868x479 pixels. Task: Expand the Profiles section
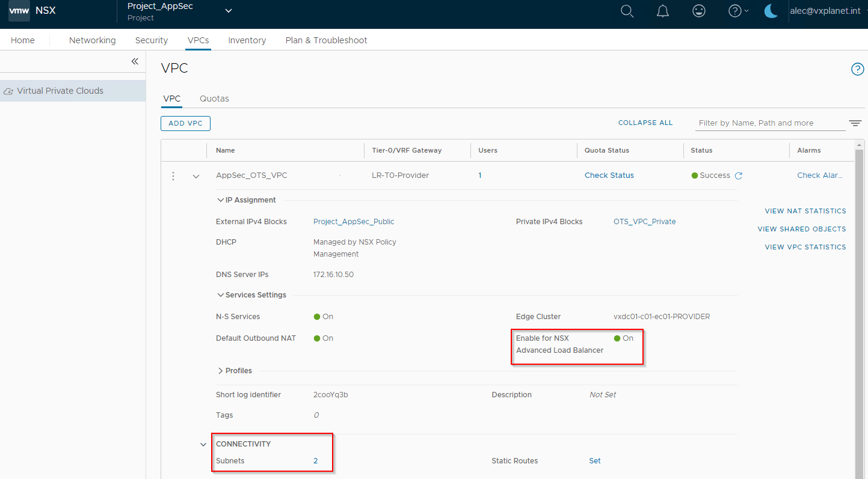pyautogui.click(x=220, y=371)
